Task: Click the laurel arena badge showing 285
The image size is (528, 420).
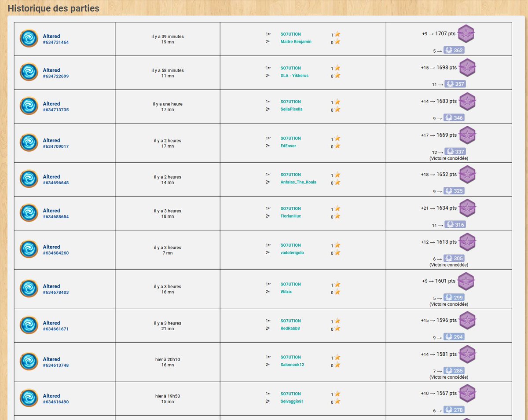Action: (454, 371)
